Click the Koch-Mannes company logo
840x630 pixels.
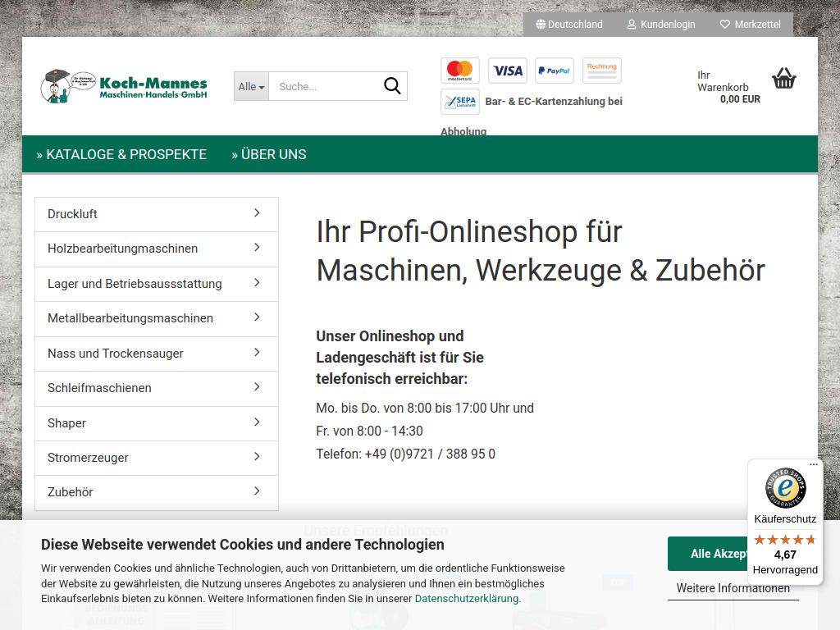(x=123, y=85)
